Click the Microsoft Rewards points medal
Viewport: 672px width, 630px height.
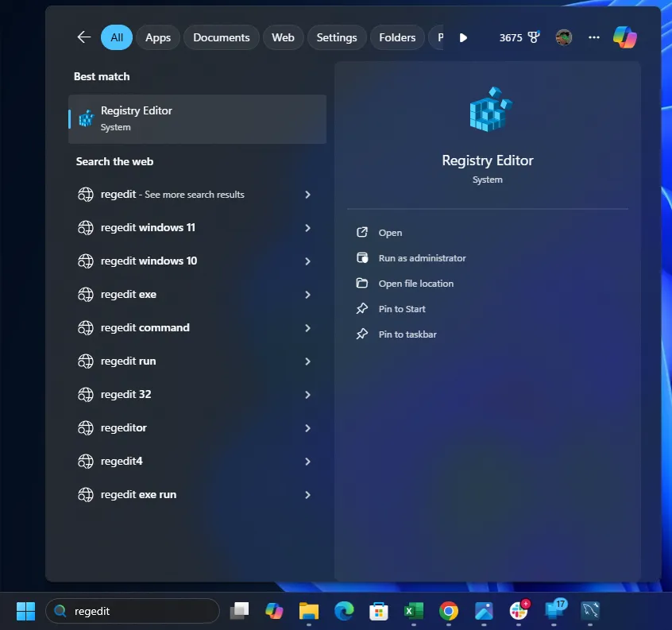(534, 37)
